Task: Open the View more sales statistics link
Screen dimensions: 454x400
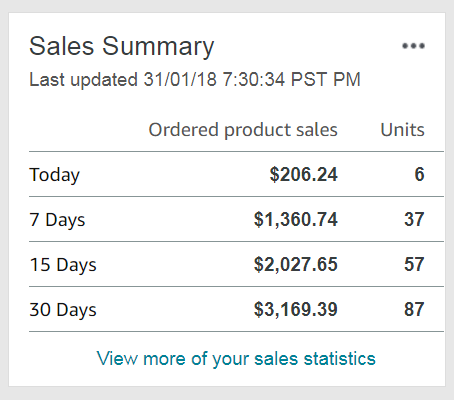Action: 236,359
